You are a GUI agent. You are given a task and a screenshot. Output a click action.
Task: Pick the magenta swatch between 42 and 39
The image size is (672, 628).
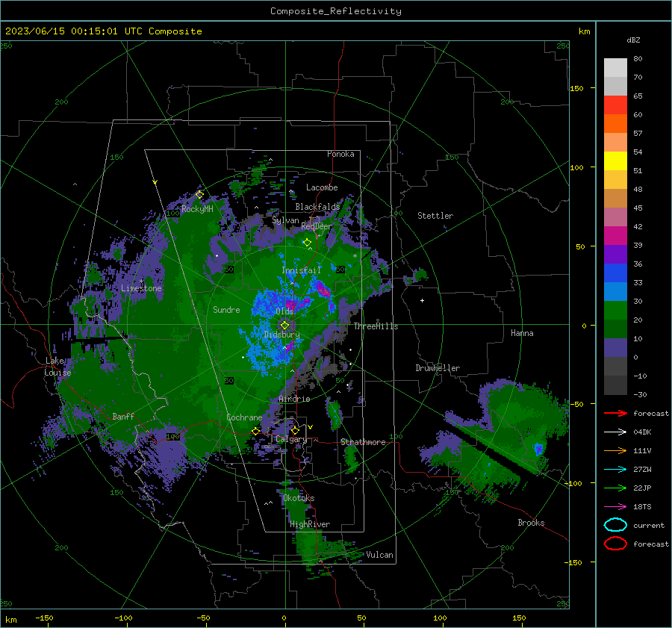pos(615,235)
